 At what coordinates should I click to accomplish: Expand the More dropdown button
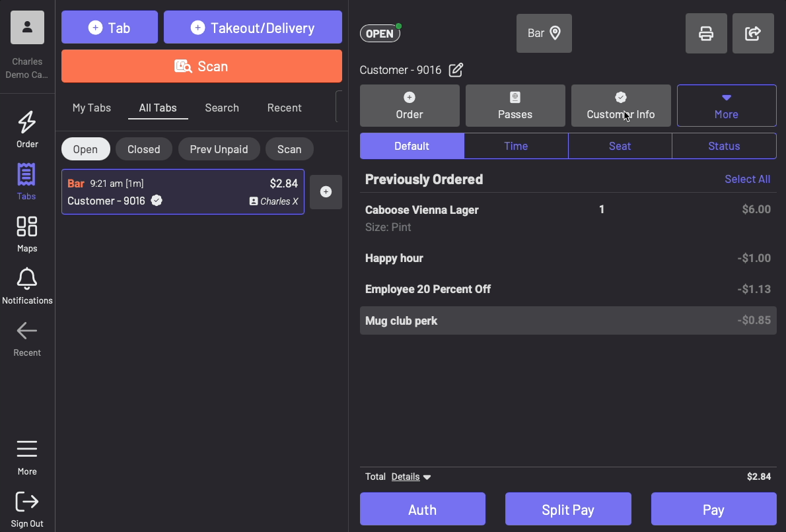pos(726,106)
